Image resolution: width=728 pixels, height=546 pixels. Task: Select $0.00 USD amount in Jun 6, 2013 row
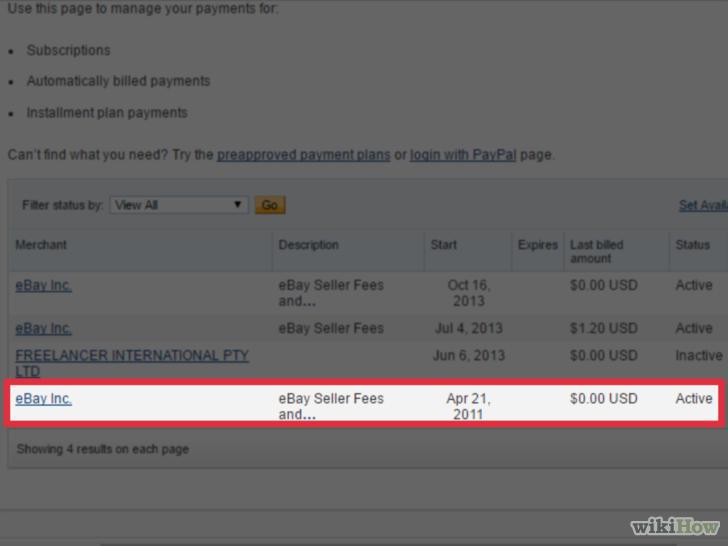pos(604,355)
